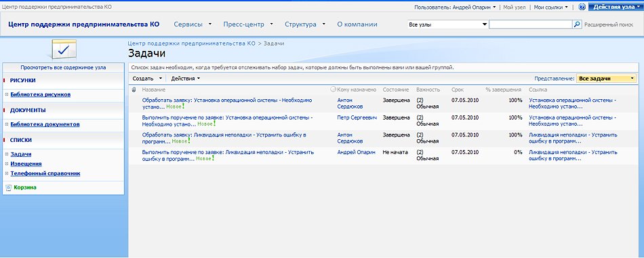Viewport: 644px width, 258px height.
Task: Expand the Создать dropdown arrow
Action: [x=160, y=78]
